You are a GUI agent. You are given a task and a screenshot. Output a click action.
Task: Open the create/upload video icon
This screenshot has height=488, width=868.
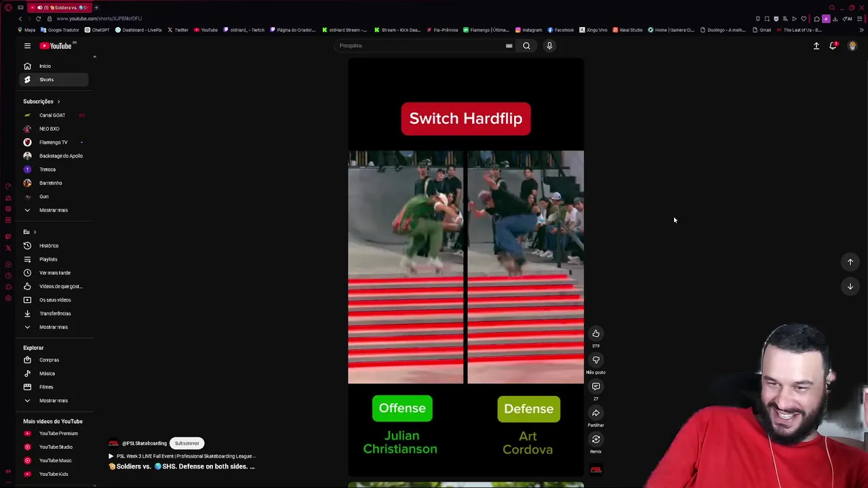tap(816, 45)
